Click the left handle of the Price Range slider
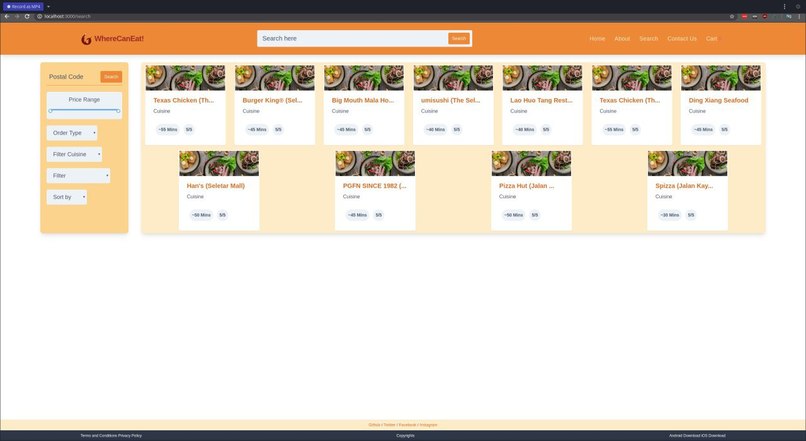 click(50, 111)
